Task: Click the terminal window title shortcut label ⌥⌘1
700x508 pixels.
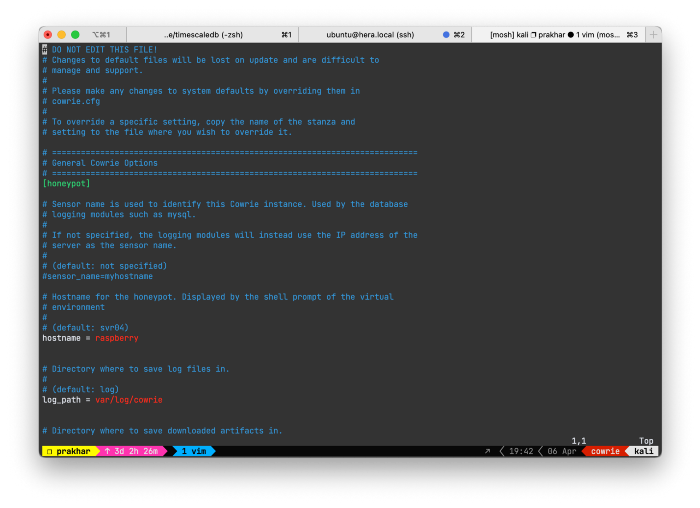Action: pyautogui.click(x=101, y=35)
